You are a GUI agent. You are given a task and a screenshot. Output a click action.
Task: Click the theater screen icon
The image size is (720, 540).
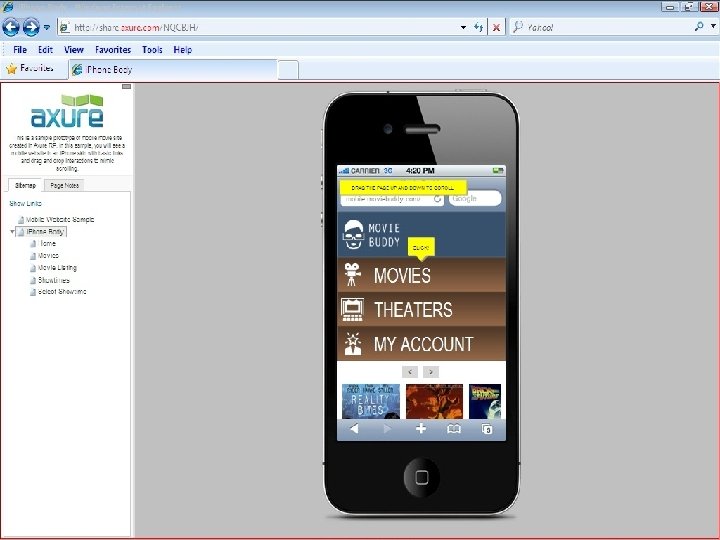[x=353, y=309]
